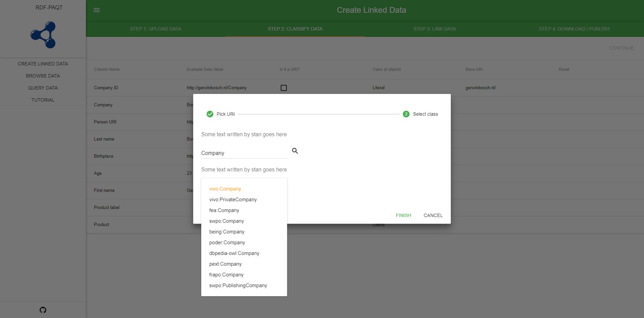Open Query Data in sidebar
This screenshot has height=318, width=644.
[x=43, y=88]
